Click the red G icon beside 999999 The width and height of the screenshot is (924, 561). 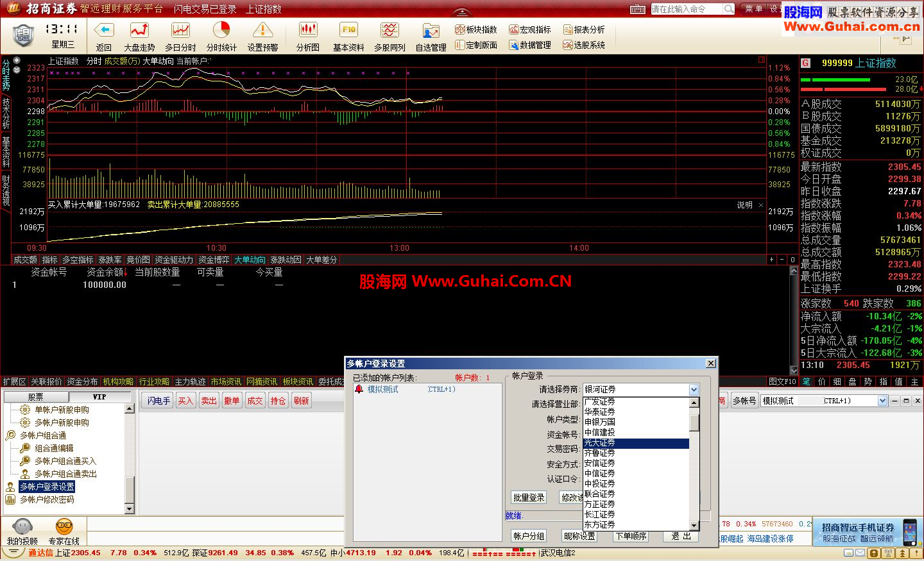click(805, 63)
